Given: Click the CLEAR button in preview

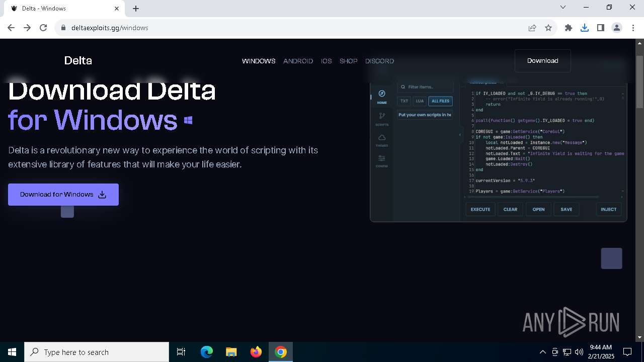Looking at the screenshot, I should [x=510, y=209].
